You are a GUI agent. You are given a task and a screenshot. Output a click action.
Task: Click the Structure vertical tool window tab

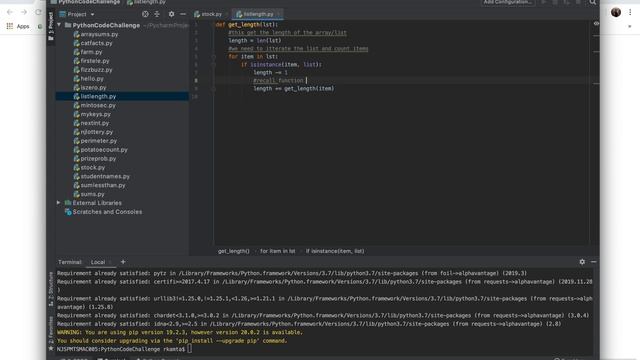click(x=51, y=289)
